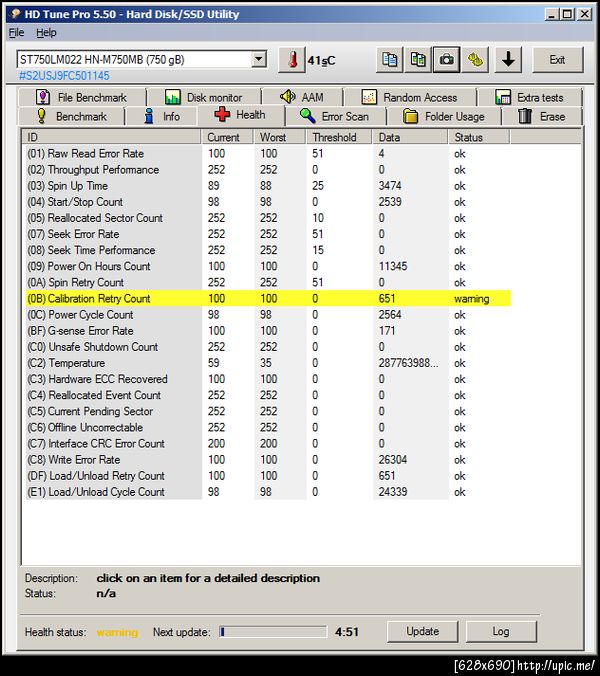Select the (05) Reallocated Sector Count row
600x676 pixels.
point(268,218)
